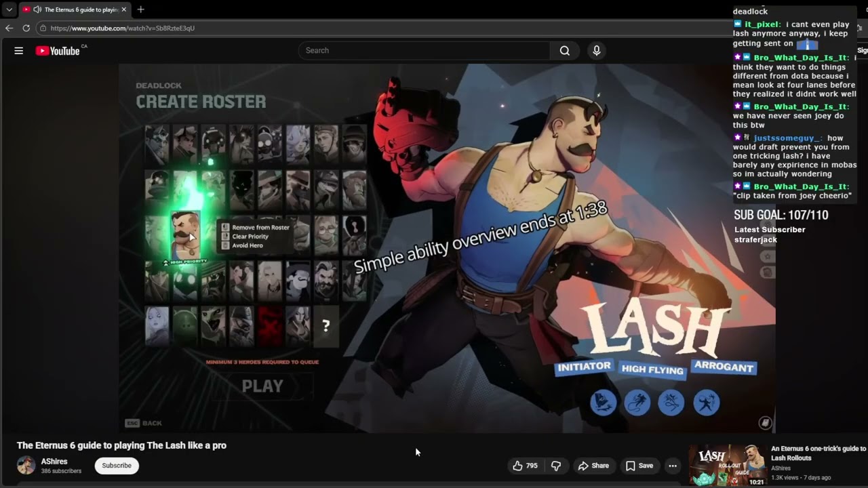
Task: Open the card icon in video corner
Action: coord(765,423)
